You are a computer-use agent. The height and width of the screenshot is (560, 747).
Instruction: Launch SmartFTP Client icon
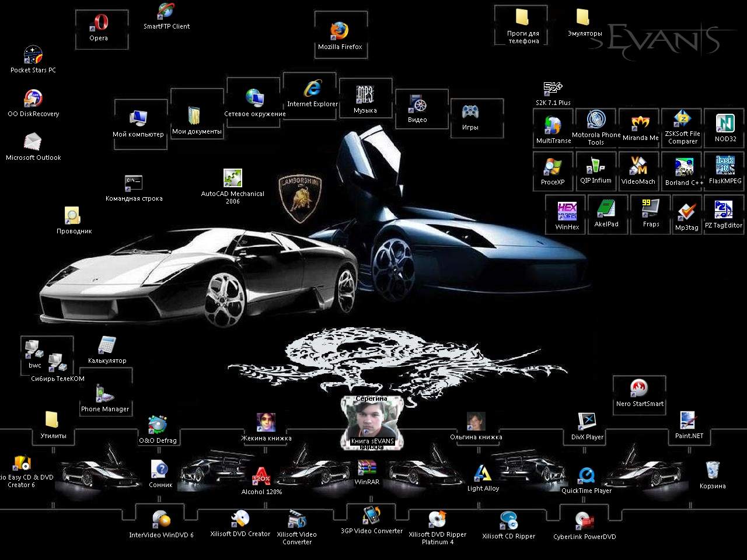click(x=166, y=11)
